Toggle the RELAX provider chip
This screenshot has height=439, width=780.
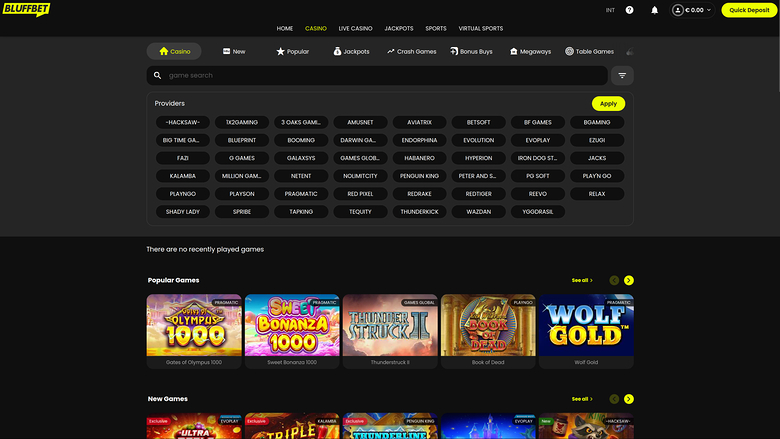pyautogui.click(x=597, y=194)
